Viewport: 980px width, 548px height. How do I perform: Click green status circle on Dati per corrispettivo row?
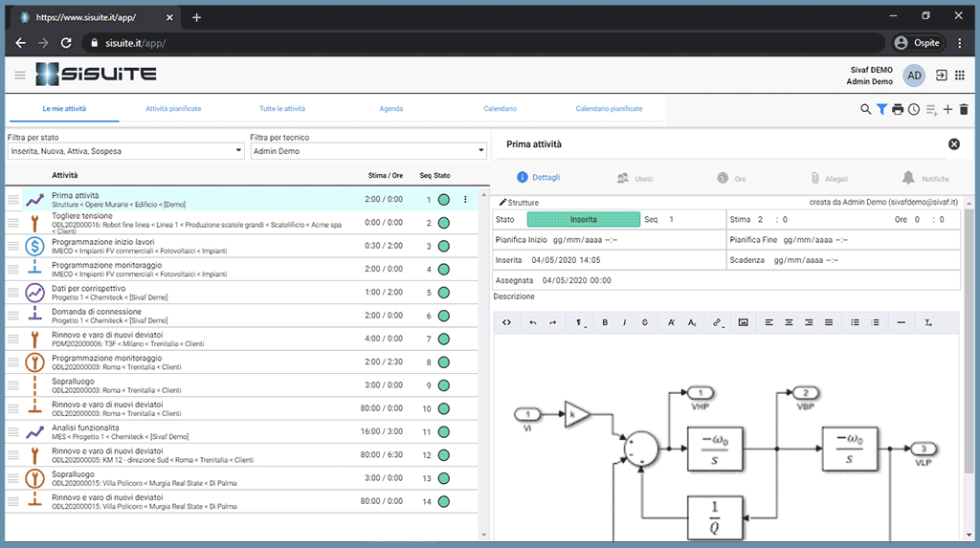(444, 293)
